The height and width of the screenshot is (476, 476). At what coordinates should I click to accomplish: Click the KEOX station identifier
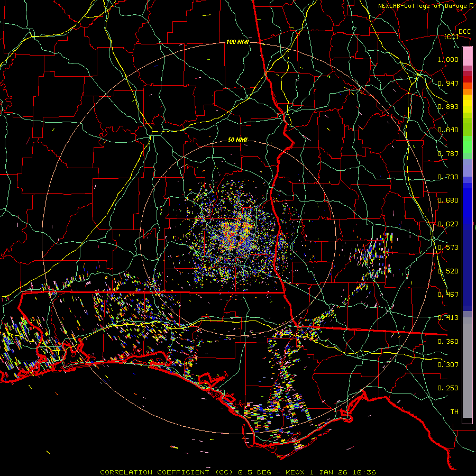pyautogui.click(x=295, y=472)
